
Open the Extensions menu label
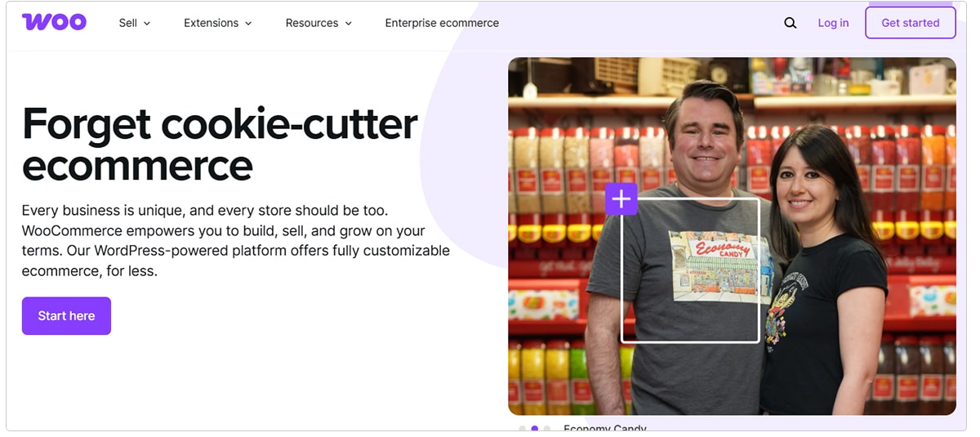212,23
